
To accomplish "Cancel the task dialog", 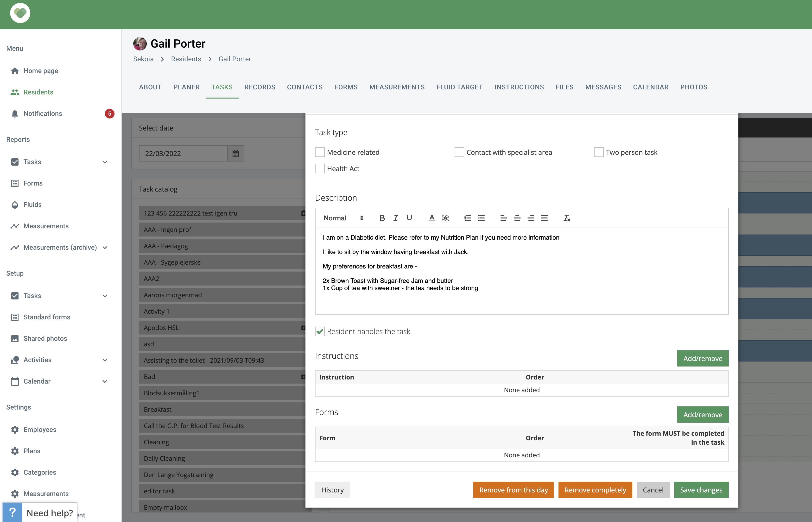I will (653, 490).
